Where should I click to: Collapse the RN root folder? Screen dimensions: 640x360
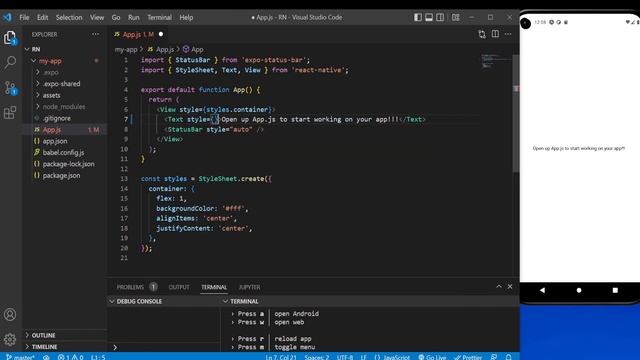pos(64,49)
